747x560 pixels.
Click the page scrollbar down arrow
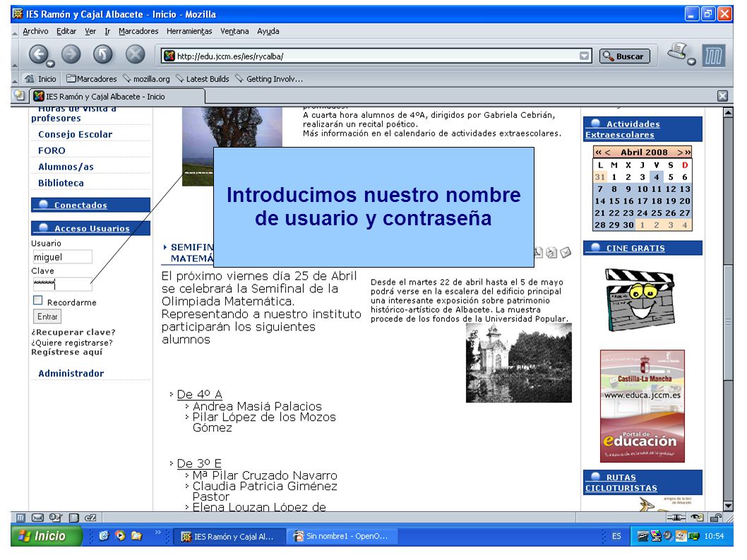pyautogui.click(x=728, y=506)
